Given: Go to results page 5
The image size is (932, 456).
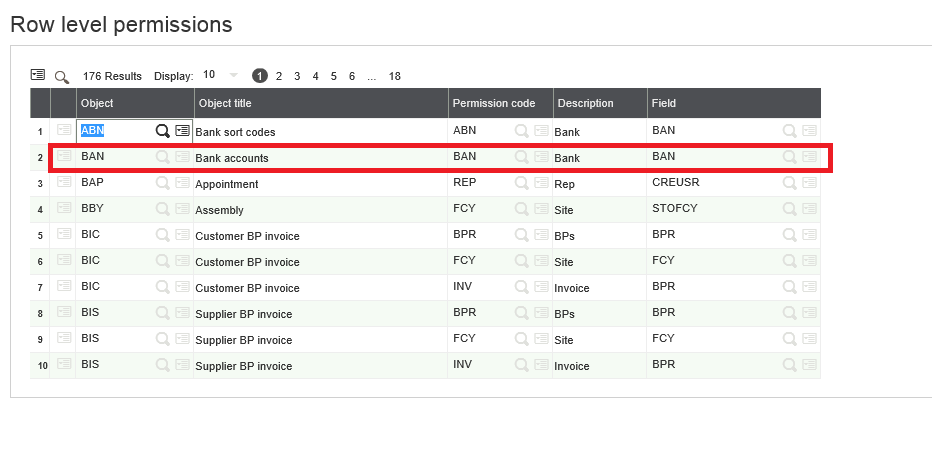Looking at the screenshot, I should 333,76.
